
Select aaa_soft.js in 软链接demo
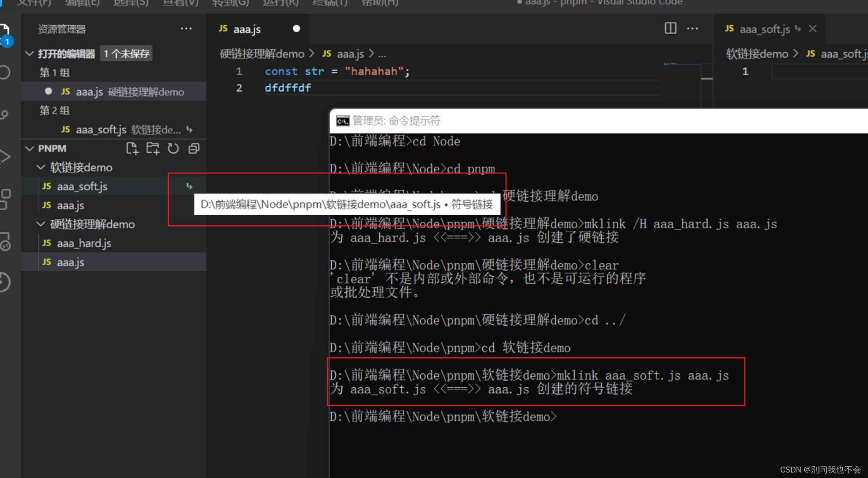[x=82, y=186]
